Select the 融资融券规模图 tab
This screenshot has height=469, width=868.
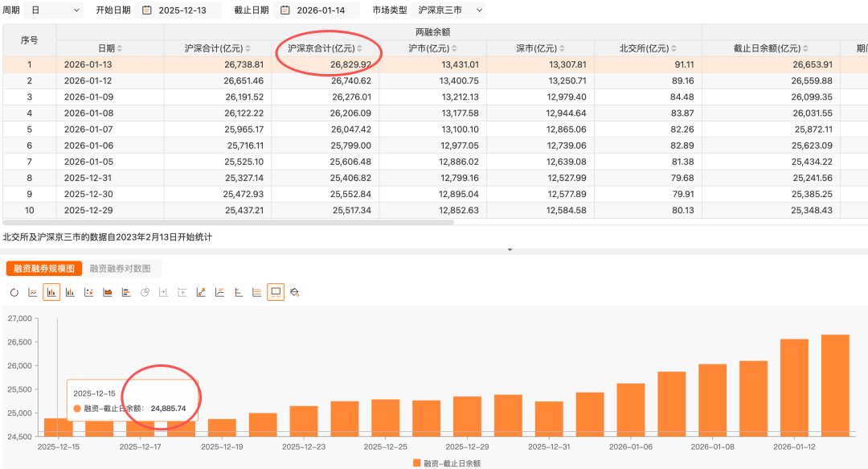44,269
